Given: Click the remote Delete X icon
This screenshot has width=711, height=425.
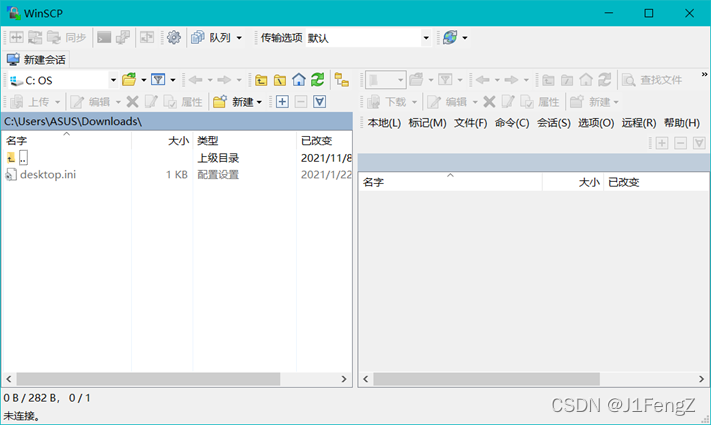Looking at the screenshot, I should coord(489,102).
